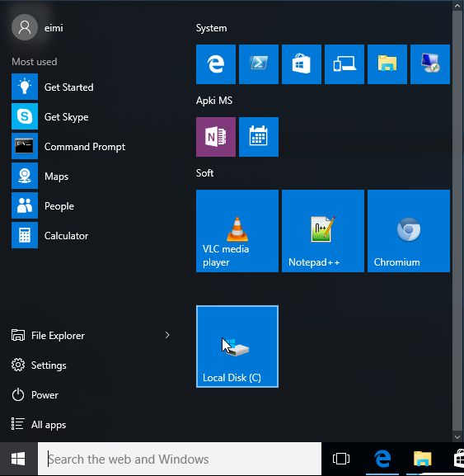464x476 pixels.
Task: Open File Explorer from the taskbar
Action: (423, 459)
